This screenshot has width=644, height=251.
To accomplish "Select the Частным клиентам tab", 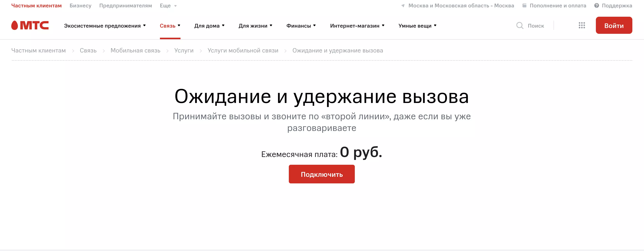I will [x=36, y=5].
